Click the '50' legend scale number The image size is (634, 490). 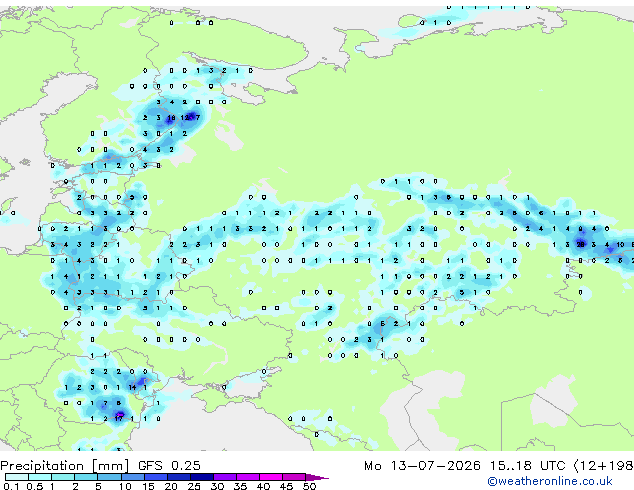(x=309, y=486)
